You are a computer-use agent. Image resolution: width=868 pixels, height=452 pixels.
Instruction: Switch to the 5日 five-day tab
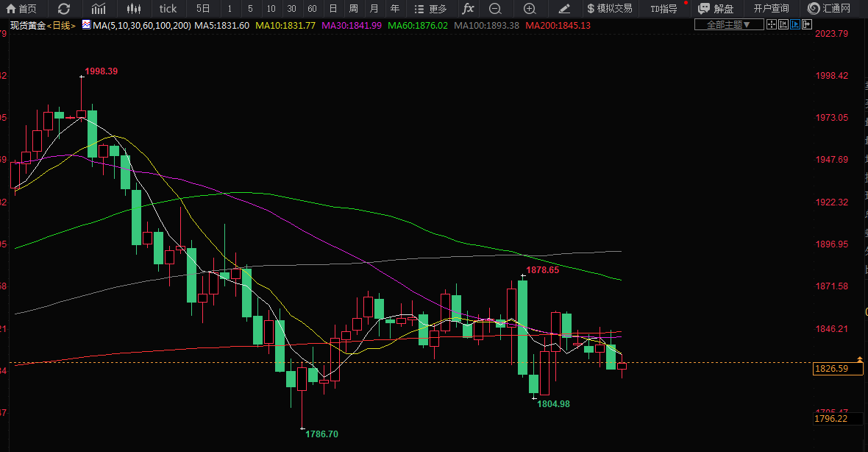[x=203, y=9]
